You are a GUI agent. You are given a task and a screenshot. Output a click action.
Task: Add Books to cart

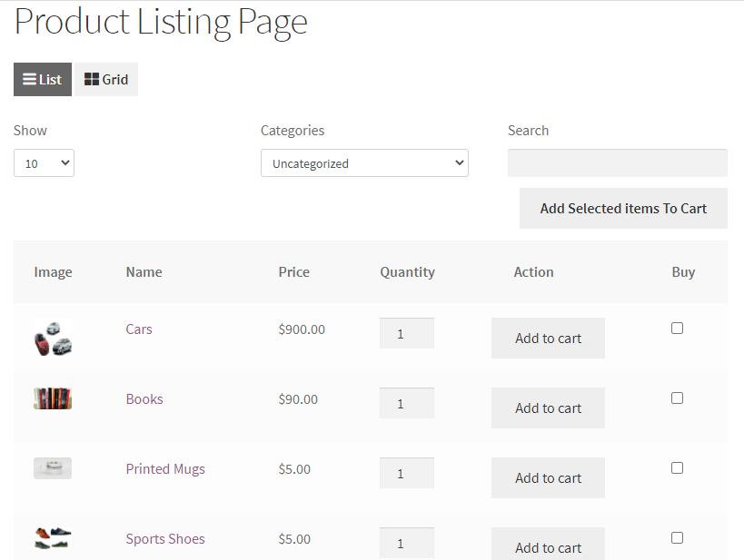click(548, 408)
